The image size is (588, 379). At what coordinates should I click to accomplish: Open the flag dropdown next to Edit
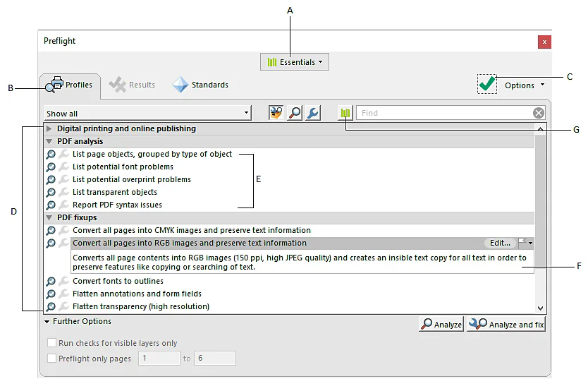point(526,243)
